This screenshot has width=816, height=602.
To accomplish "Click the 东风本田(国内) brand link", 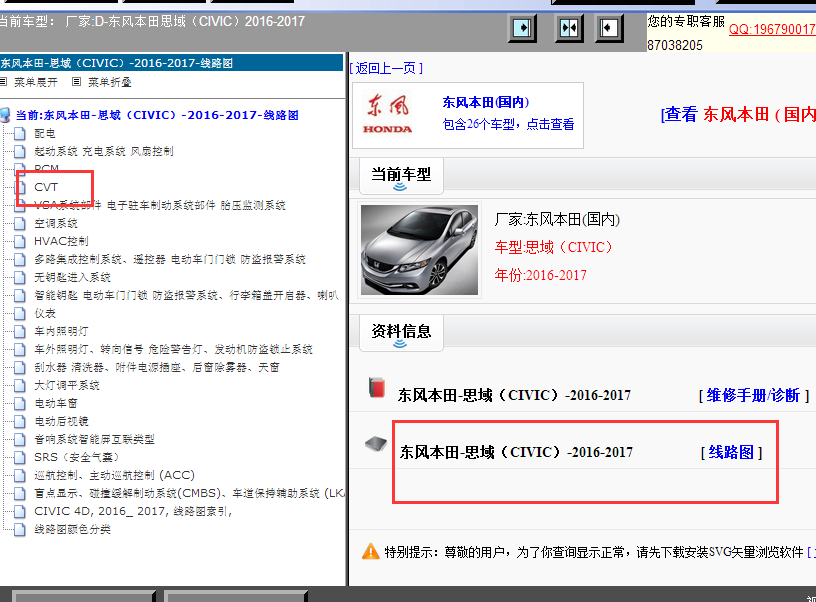I will pos(486,102).
